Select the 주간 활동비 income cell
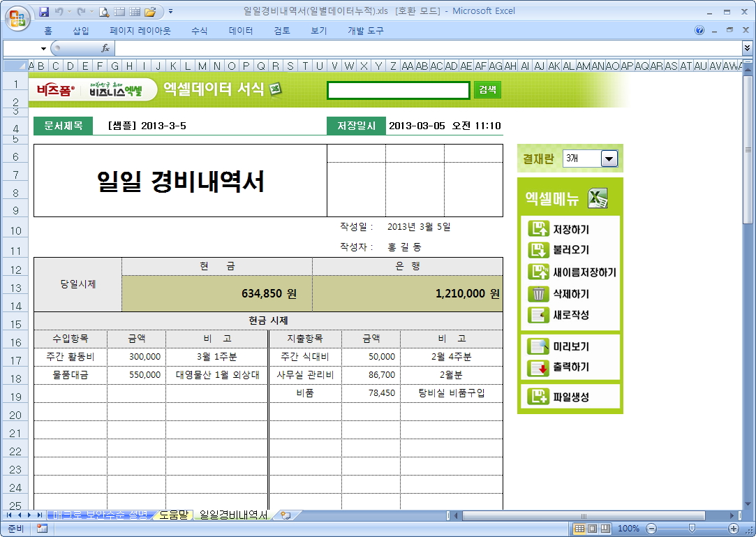 point(71,357)
